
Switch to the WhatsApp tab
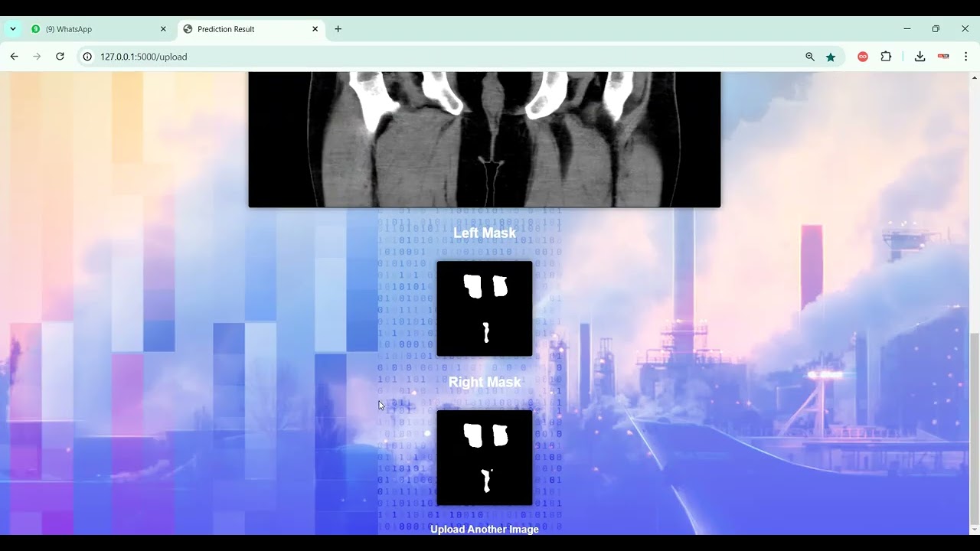pyautogui.click(x=100, y=29)
